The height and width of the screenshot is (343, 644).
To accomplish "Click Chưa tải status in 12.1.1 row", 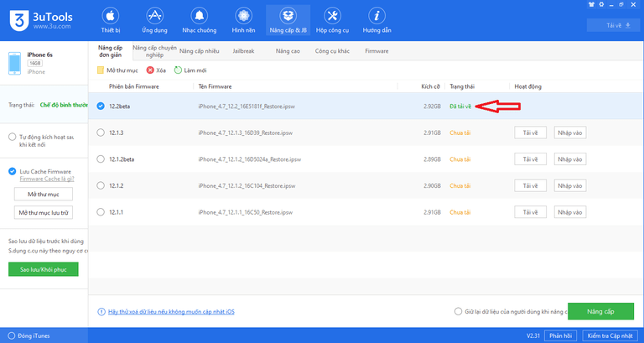I will point(460,212).
